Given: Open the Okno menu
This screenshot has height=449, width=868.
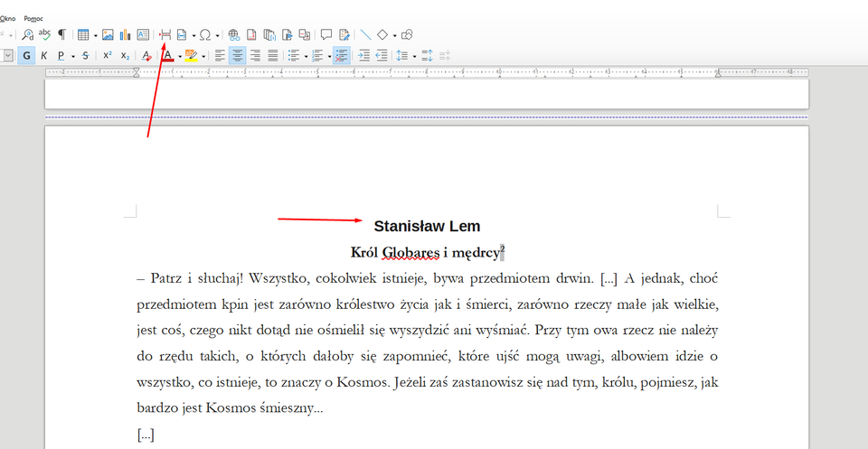Looking at the screenshot, I should (7, 18).
